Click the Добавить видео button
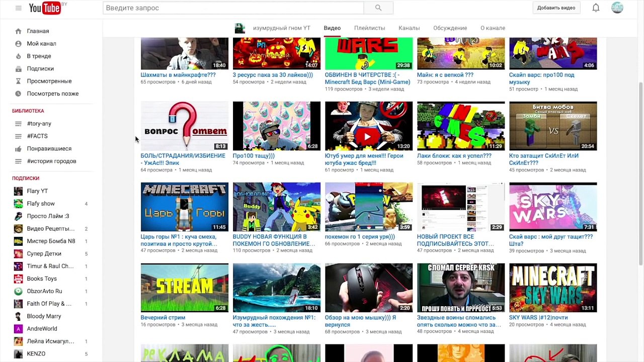The width and height of the screenshot is (644, 362). click(x=556, y=8)
